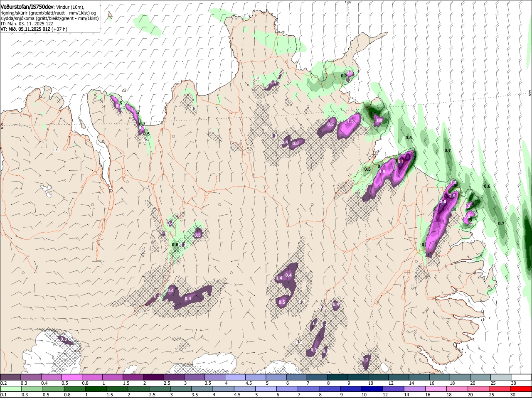Click the '3.9' snowfall value on map
This screenshot has height=398, width=532.
(443, 201)
